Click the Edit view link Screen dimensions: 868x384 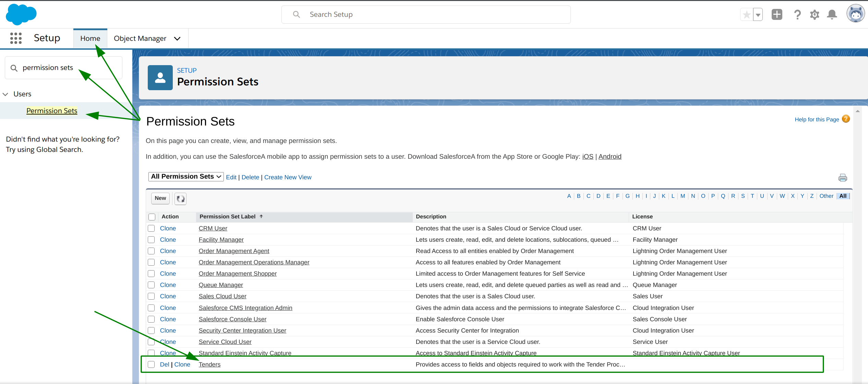231,177
